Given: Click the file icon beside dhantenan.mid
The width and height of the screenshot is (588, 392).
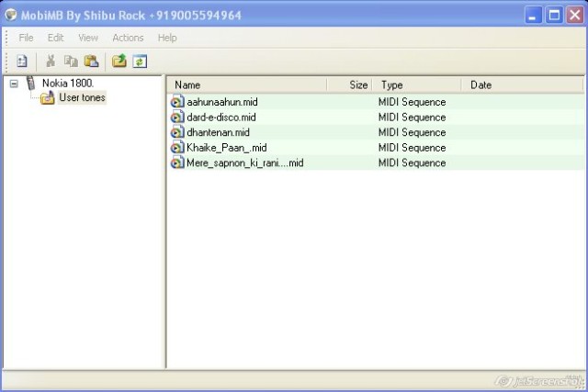Looking at the screenshot, I should [177, 132].
